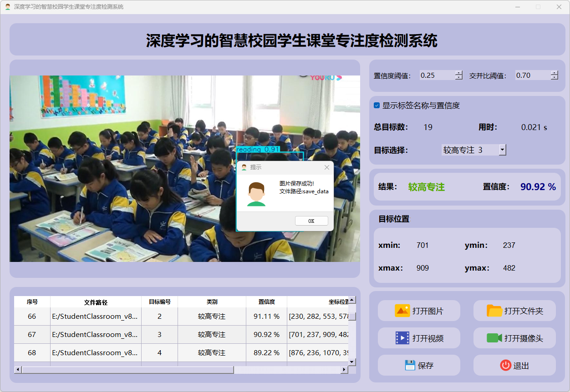
Task: Confirm the dialog with OK button
Action: [x=311, y=221]
